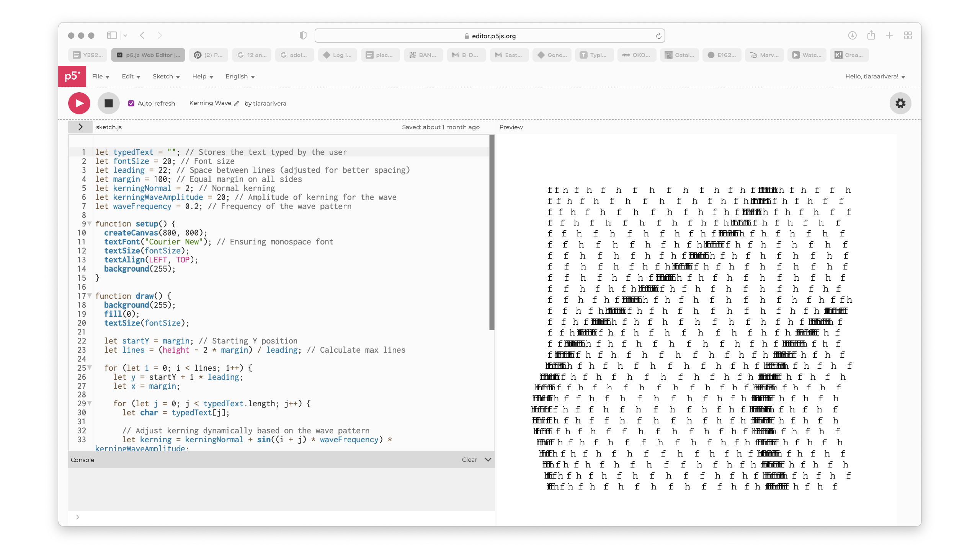This screenshot has height=557, width=980.
Task: Show the tab overview grid
Action: click(x=908, y=36)
